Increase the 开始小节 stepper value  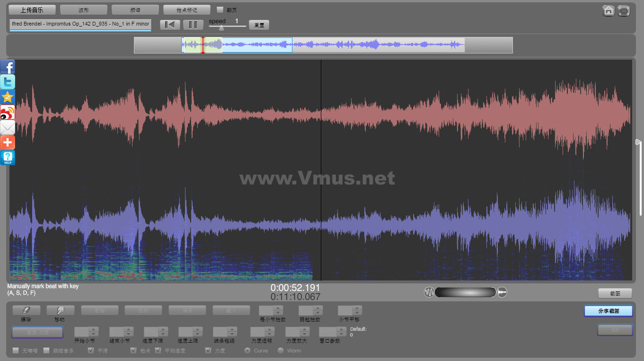[x=94, y=329]
